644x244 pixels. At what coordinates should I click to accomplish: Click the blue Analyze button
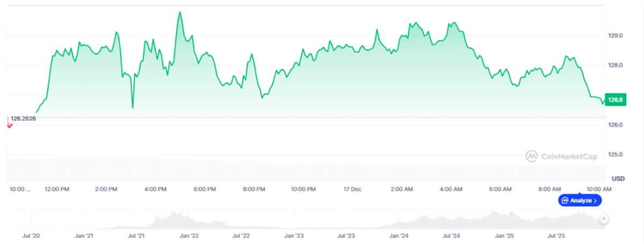point(580,201)
